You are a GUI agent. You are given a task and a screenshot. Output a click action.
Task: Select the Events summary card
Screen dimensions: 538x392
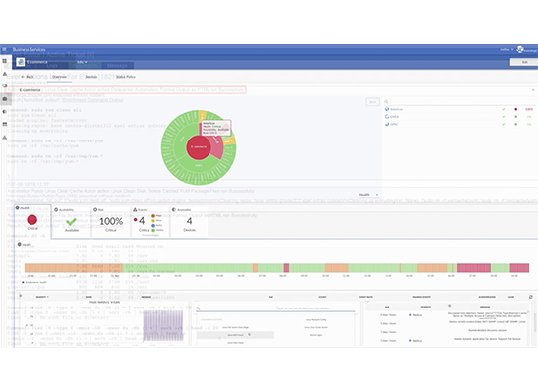(x=150, y=222)
